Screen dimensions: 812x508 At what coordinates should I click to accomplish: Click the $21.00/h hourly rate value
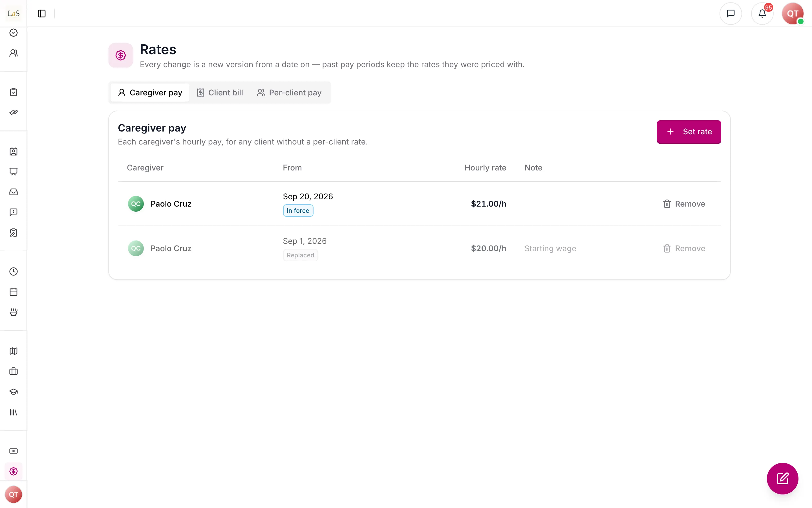[489, 204]
